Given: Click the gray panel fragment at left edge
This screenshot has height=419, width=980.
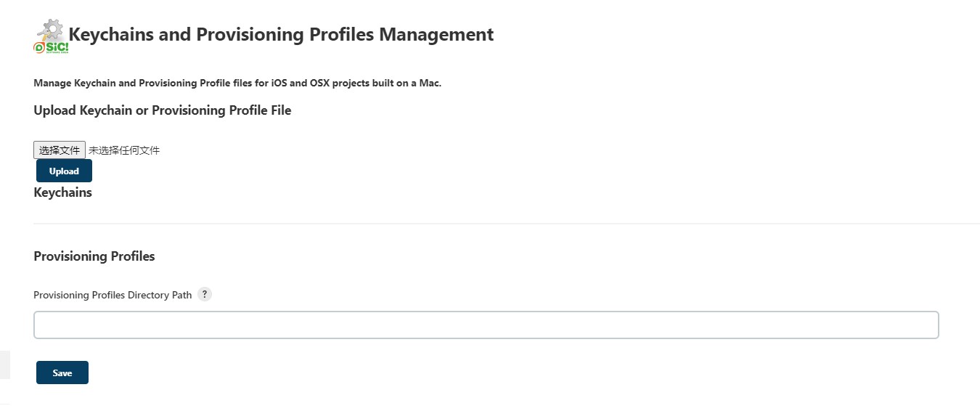Looking at the screenshot, I should point(4,365).
